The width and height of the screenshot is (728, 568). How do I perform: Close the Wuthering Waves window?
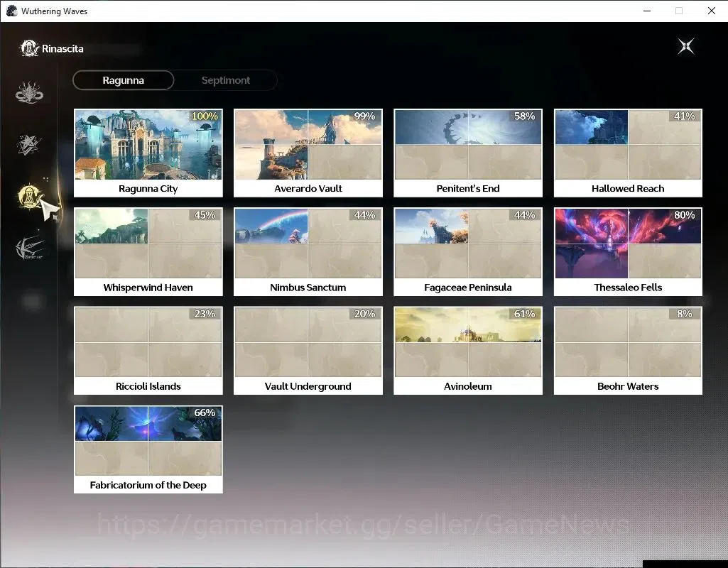tap(711, 11)
